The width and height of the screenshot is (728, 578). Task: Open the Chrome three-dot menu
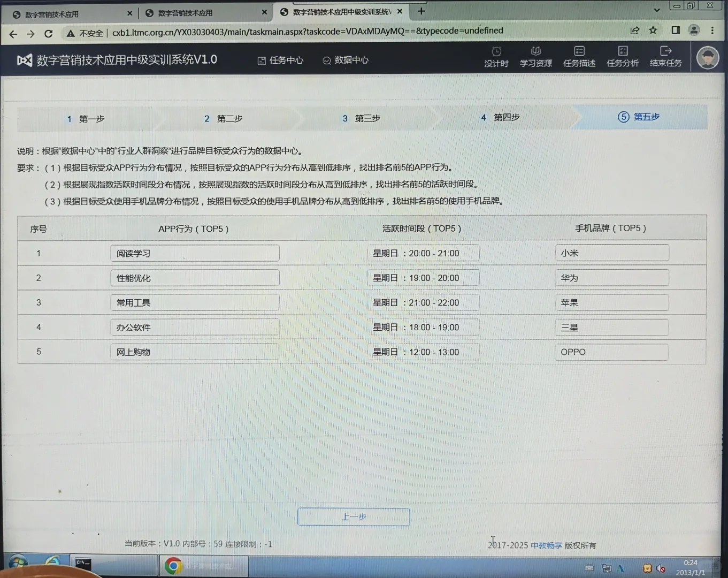[712, 31]
